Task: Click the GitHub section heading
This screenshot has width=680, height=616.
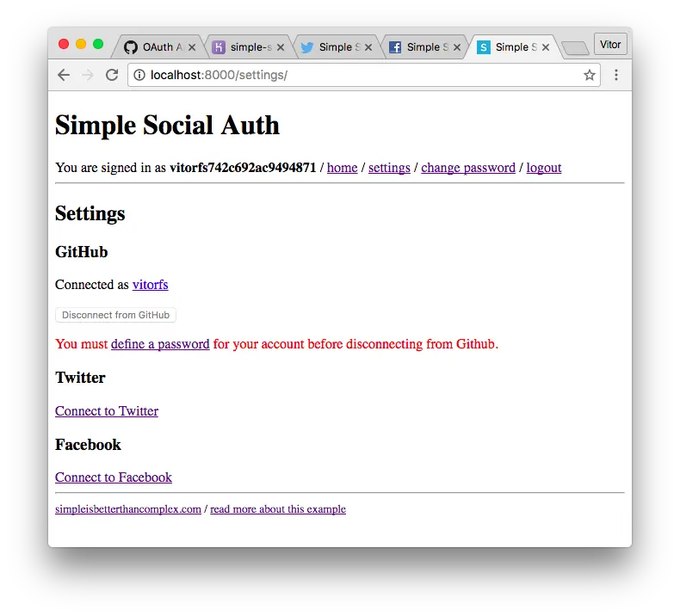Action: click(x=82, y=251)
